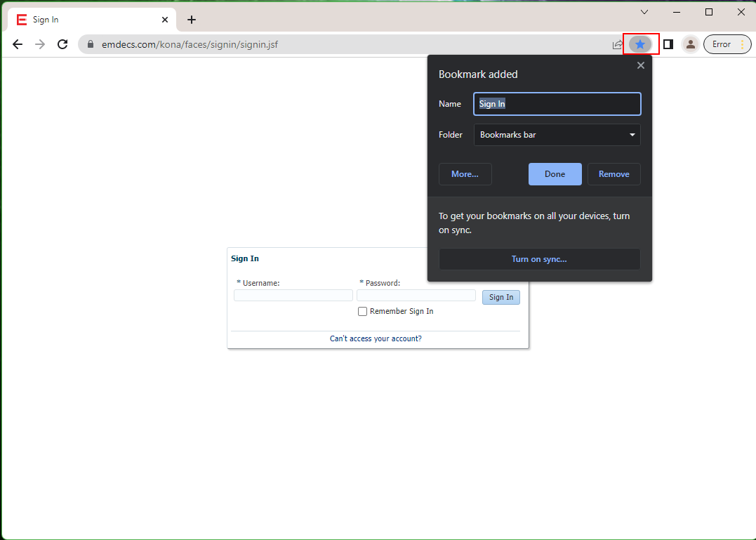Image resolution: width=756 pixels, height=540 pixels.
Task: Click the Sign In form button
Action: pos(501,297)
